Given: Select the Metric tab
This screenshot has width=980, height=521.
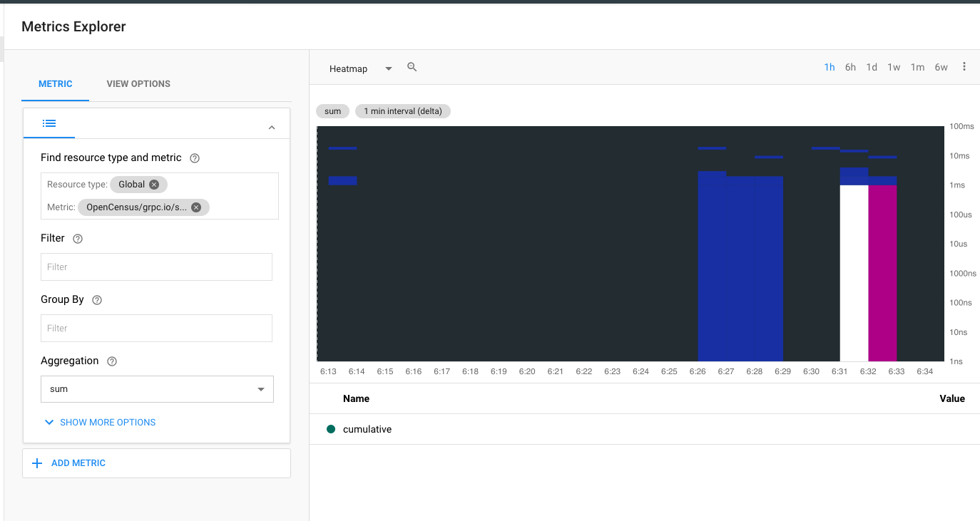Looking at the screenshot, I should pyautogui.click(x=56, y=84).
